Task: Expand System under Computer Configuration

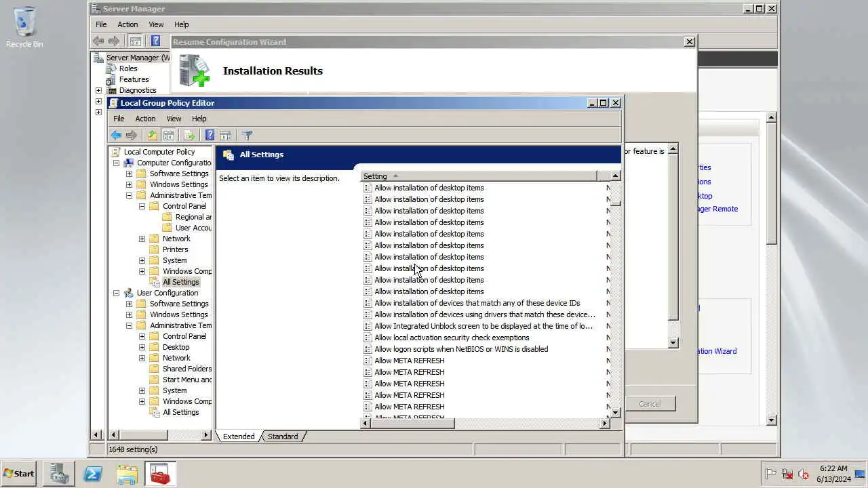Action: pyautogui.click(x=142, y=260)
